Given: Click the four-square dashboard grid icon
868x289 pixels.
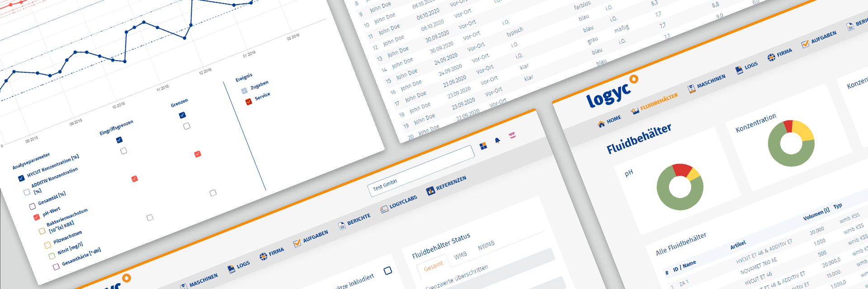Looking at the screenshot, I should click(483, 145).
